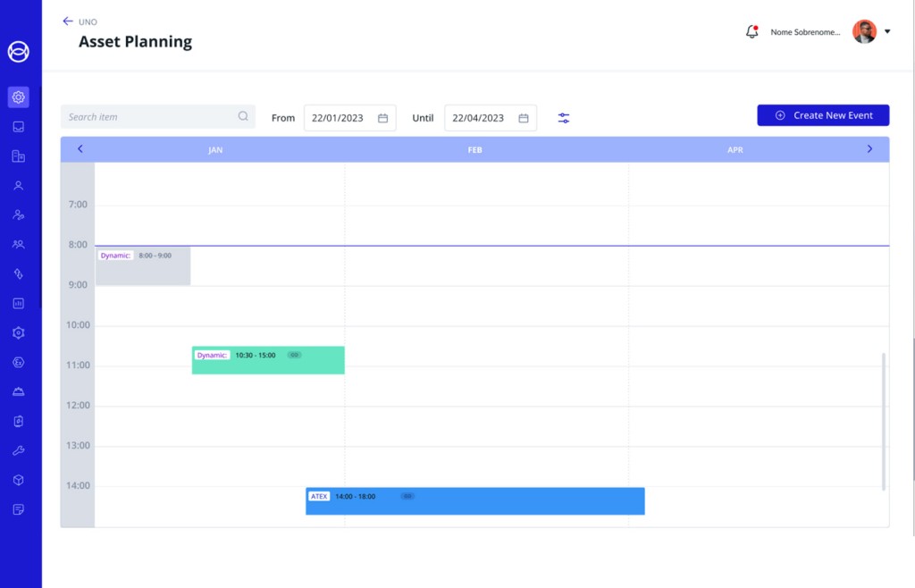Viewport: 915px width, 588px height.
Task: Click the Search item input field
Action: (152, 117)
